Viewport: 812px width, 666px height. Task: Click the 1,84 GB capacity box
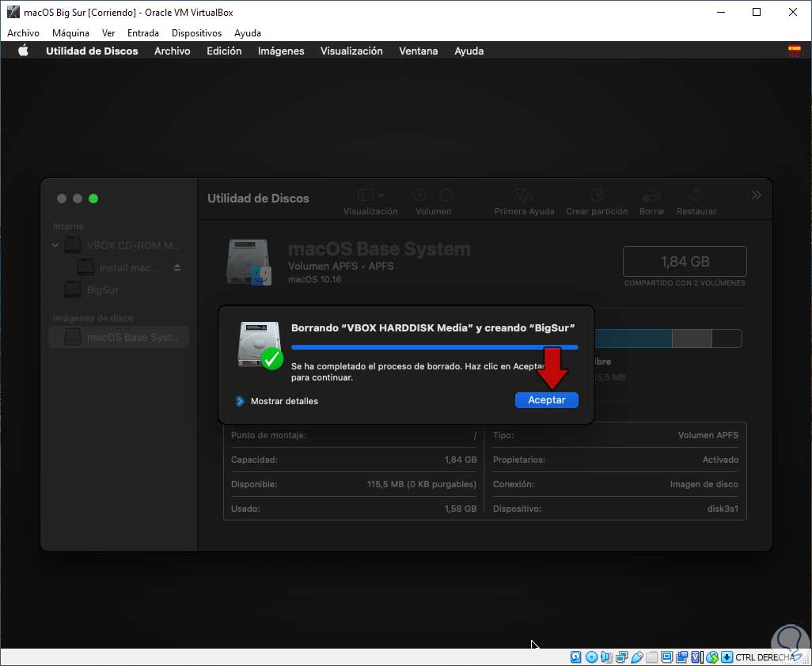685,261
